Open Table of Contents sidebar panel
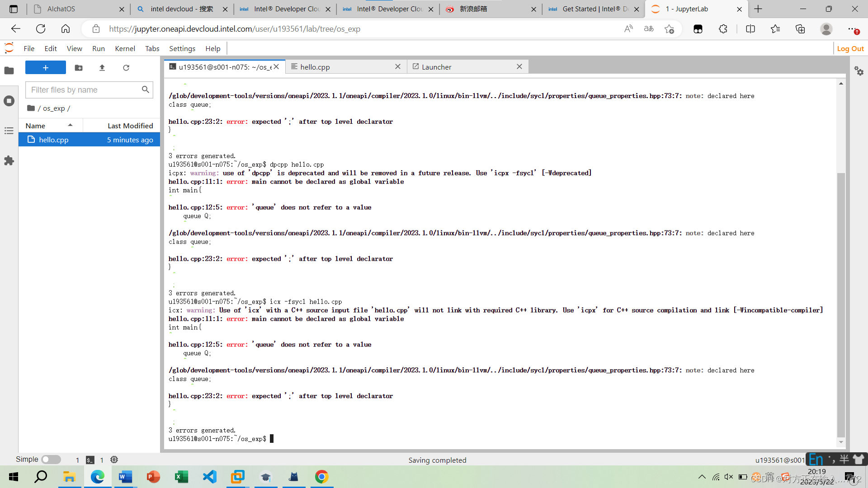This screenshot has width=868, height=488. (x=9, y=131)
